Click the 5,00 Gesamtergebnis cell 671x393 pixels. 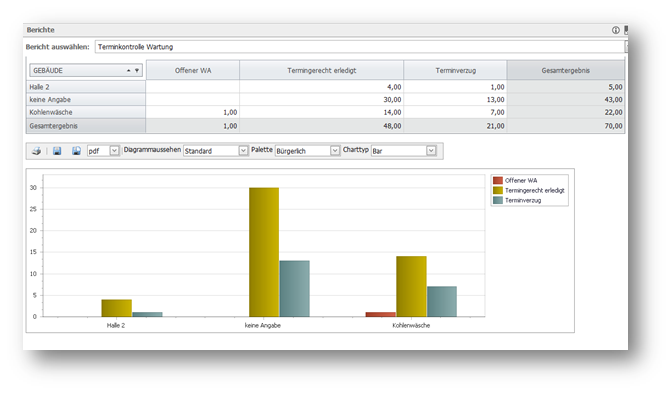[566, 87]
